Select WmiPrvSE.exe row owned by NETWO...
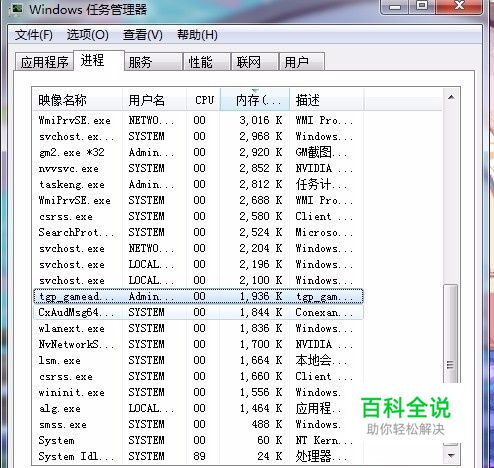Image resolution: width=494 pixels, height=468 pixels. (198, 120)
